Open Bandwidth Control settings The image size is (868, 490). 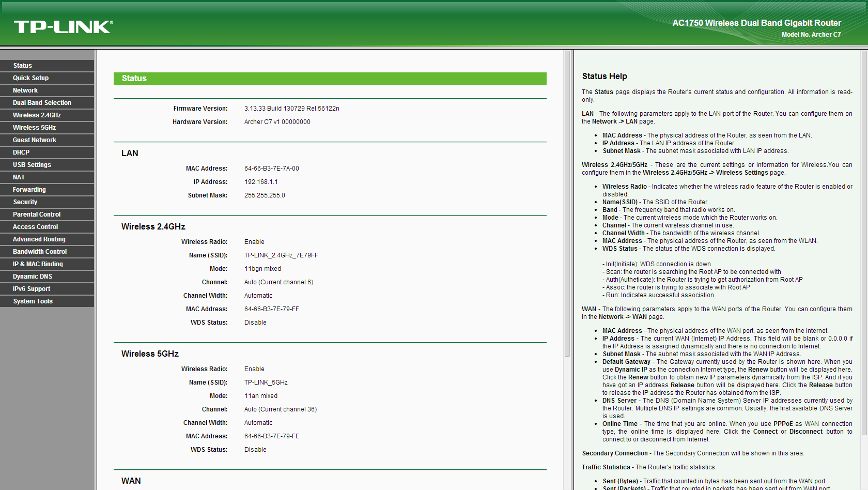pos(47,252)
